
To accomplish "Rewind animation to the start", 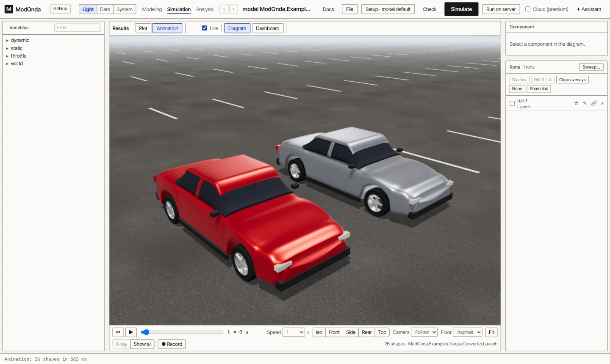I will click(x=118, y=332).
